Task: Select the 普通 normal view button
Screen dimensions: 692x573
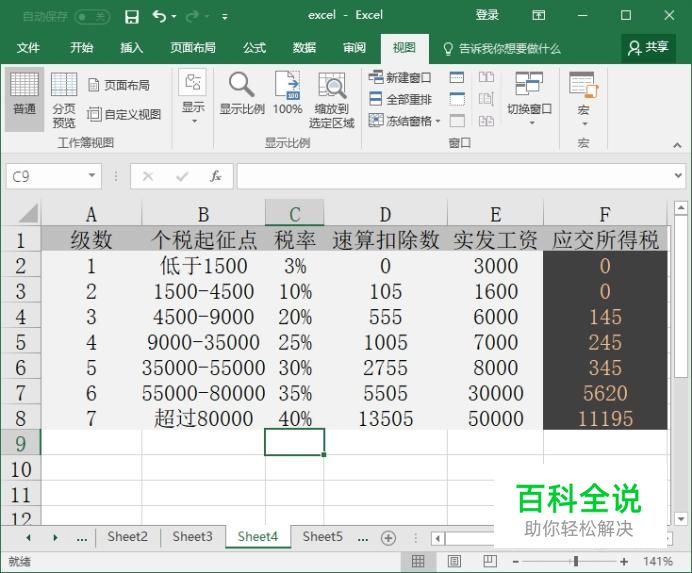Action: pyautogui.click(x=24, y=99)
